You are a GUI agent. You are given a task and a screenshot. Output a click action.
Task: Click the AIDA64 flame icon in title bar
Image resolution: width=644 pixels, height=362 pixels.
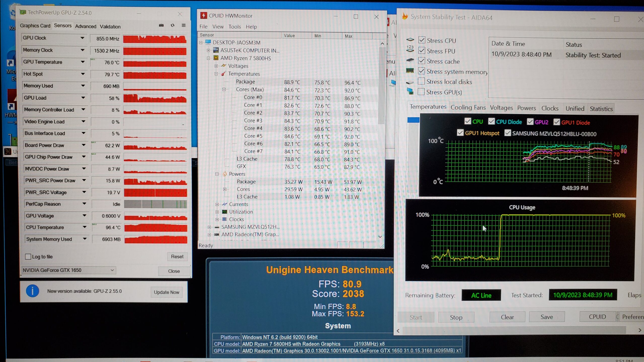click(x=405, y=17)
